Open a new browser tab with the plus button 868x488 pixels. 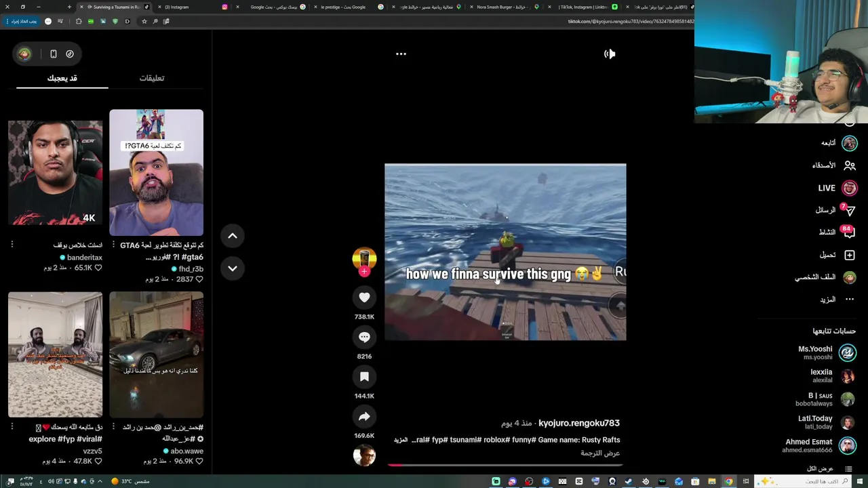point(69,7)
